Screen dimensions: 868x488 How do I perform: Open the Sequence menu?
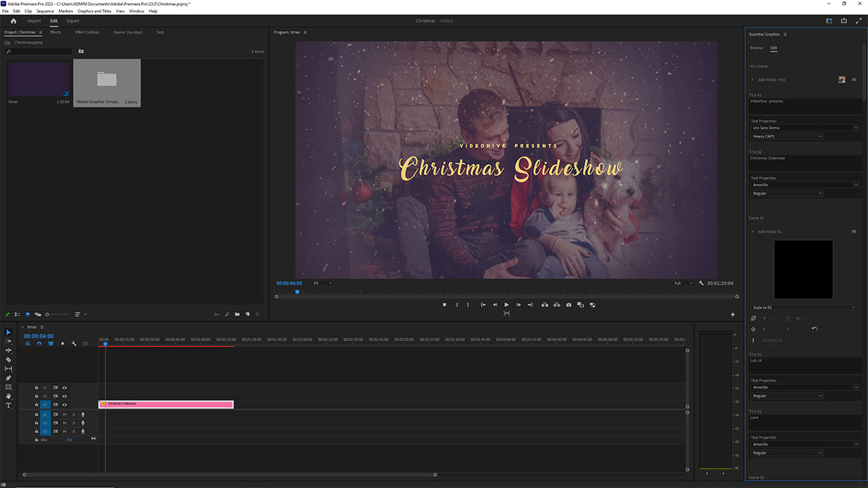(45, 11)
